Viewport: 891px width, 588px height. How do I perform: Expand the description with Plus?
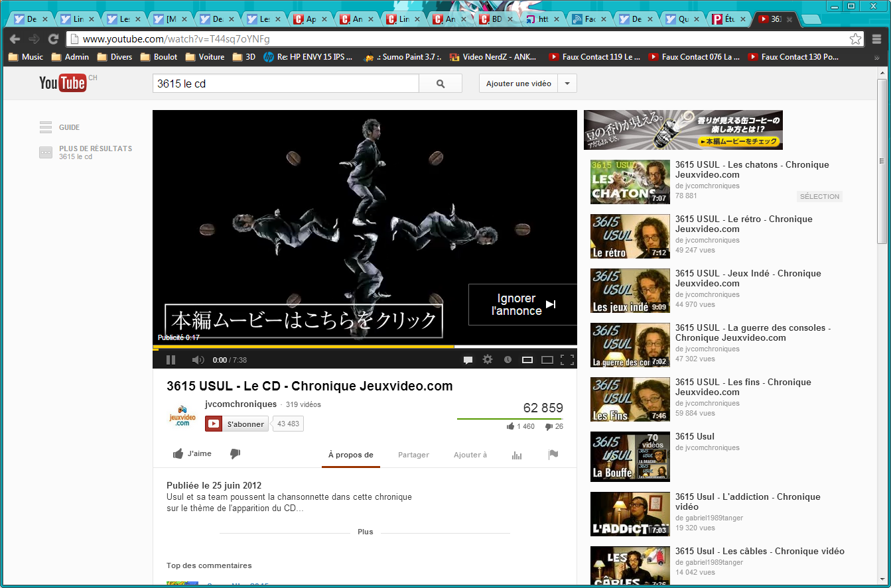(365, 532)
